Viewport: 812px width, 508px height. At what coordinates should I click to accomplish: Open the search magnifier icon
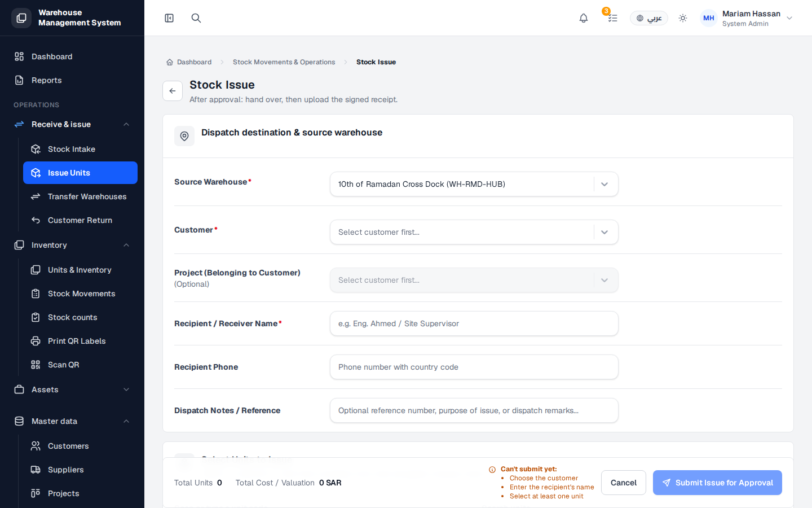point(196,18)
